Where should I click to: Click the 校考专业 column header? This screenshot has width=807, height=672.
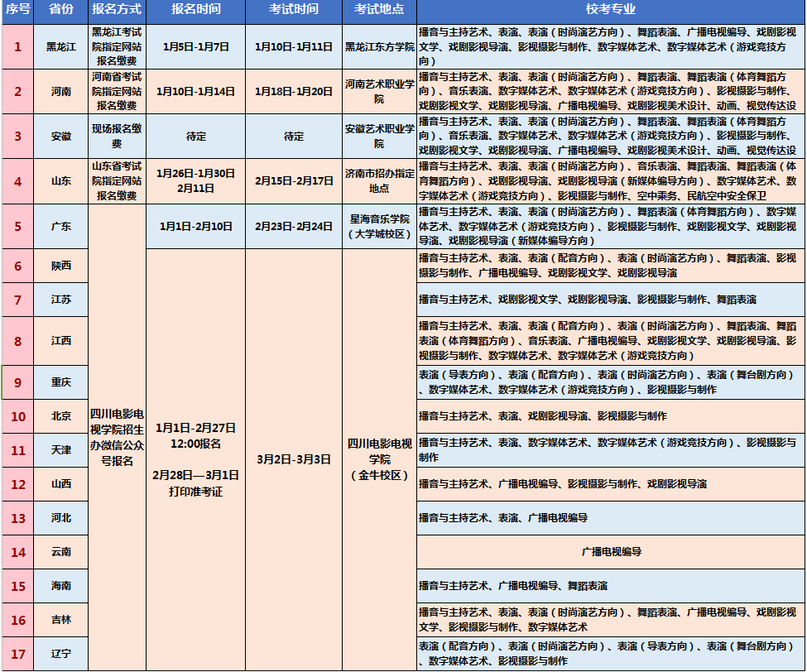(610, 12)
